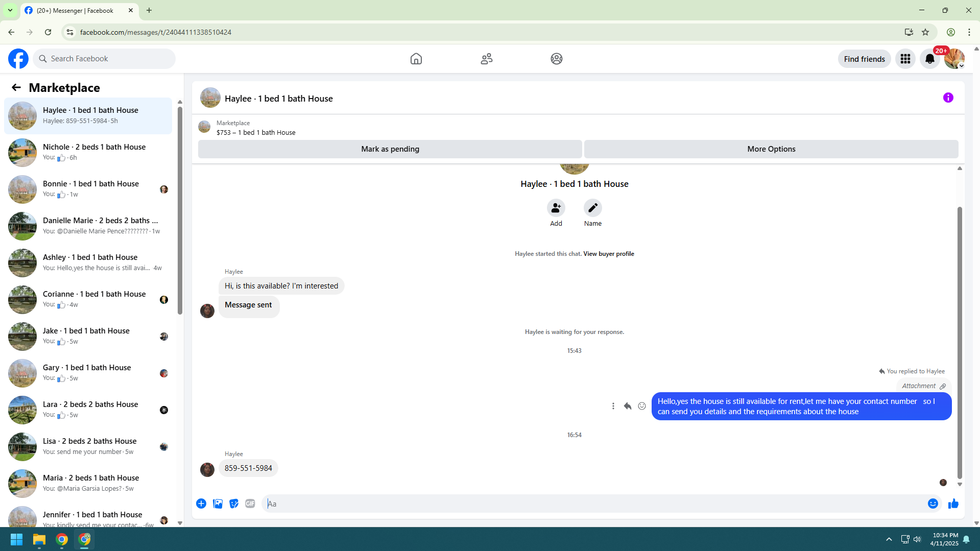980x551 pixels.
Task: Reload the page
Action: [x=48, y=32]
